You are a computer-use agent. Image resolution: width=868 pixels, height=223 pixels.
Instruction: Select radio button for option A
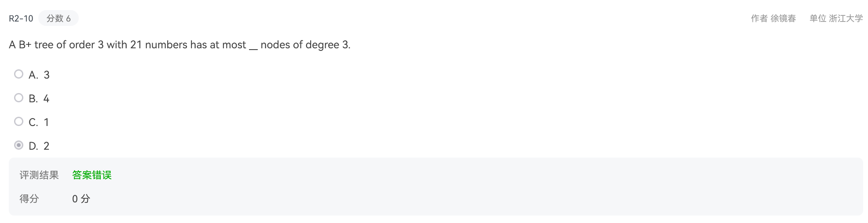[18, 74]
